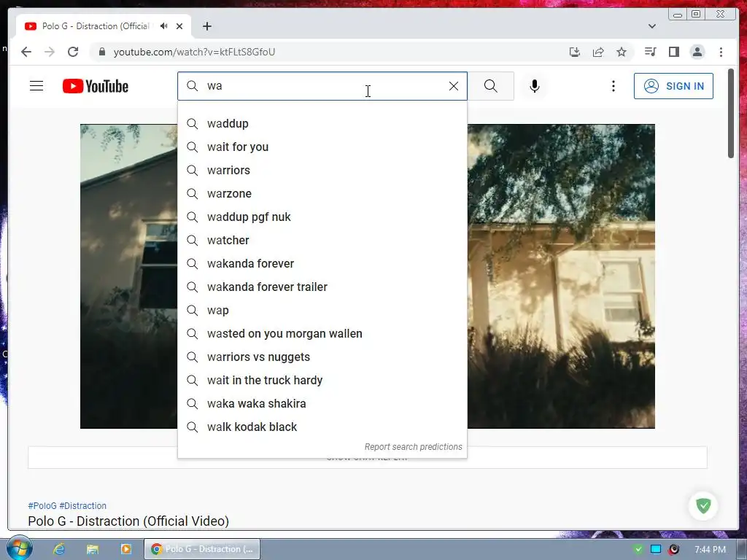Pick "warriors vs nuggets" suggestion

coord(322,357)
